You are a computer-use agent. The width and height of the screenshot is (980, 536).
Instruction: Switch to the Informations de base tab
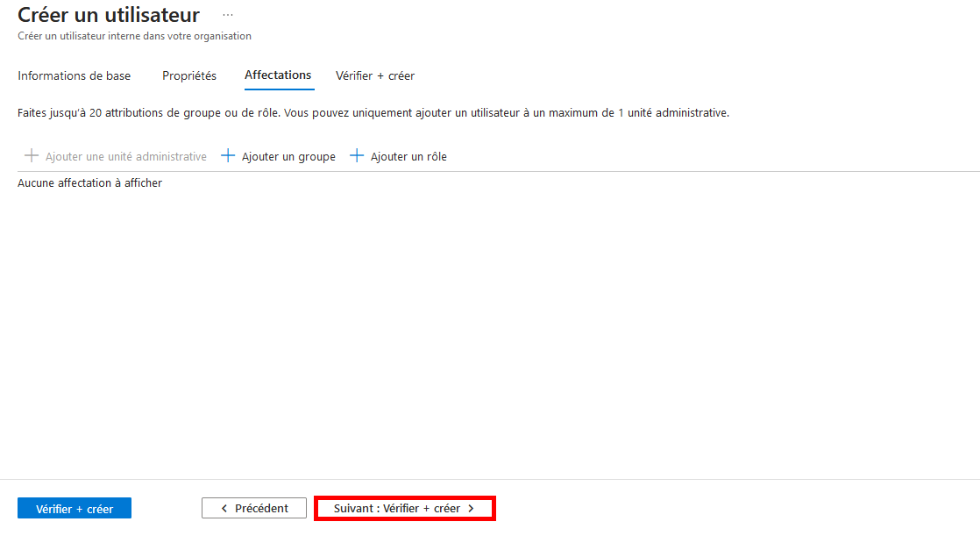coord(74,76)
